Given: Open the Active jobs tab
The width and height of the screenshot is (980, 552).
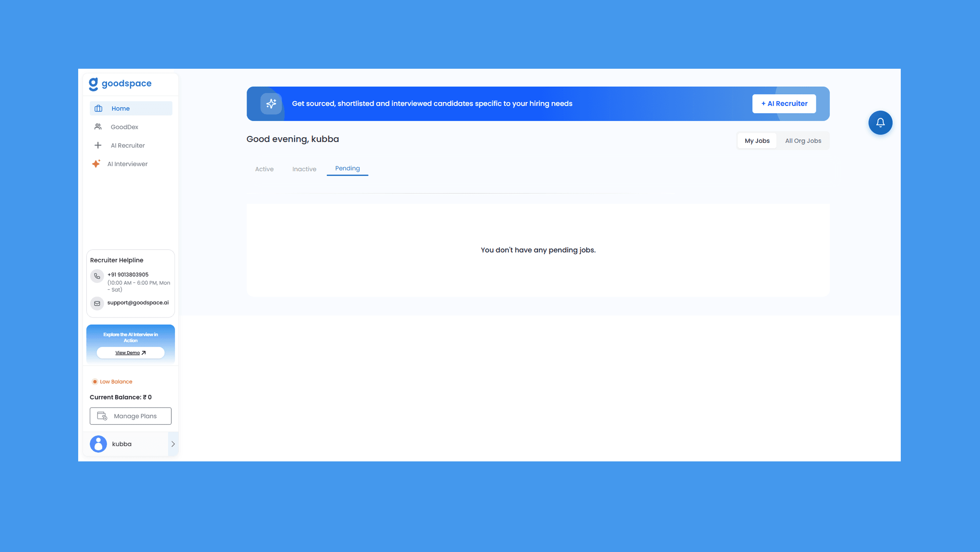Looking at the screenshot, I should pyautogui.click(x=264, y=169).
